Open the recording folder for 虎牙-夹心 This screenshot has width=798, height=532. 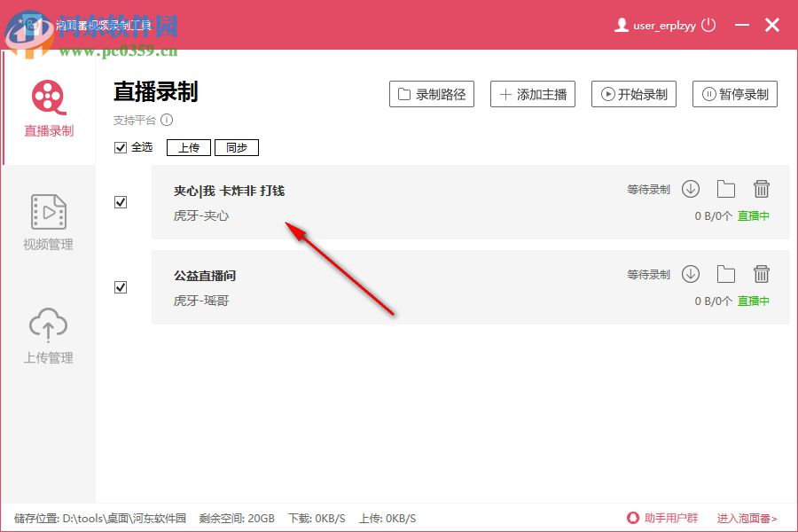(x=726, y=188)
